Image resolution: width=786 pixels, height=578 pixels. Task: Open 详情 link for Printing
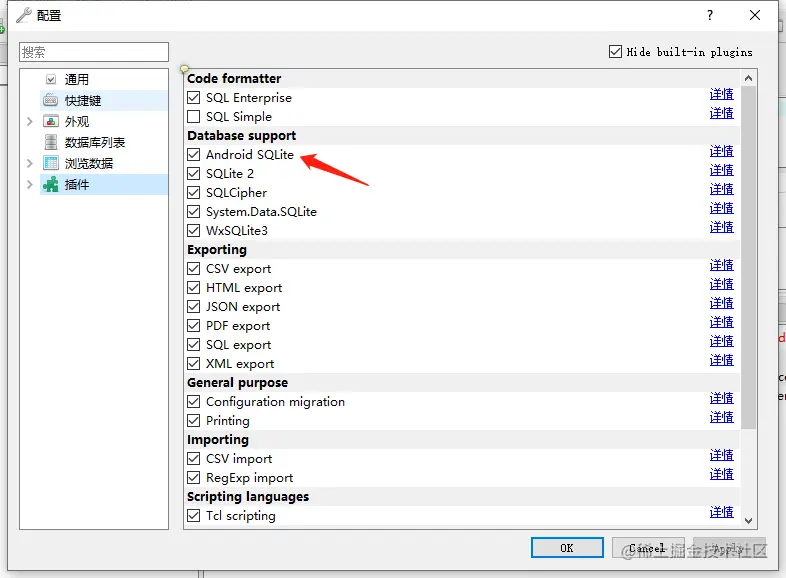click(x=721, y=417)
